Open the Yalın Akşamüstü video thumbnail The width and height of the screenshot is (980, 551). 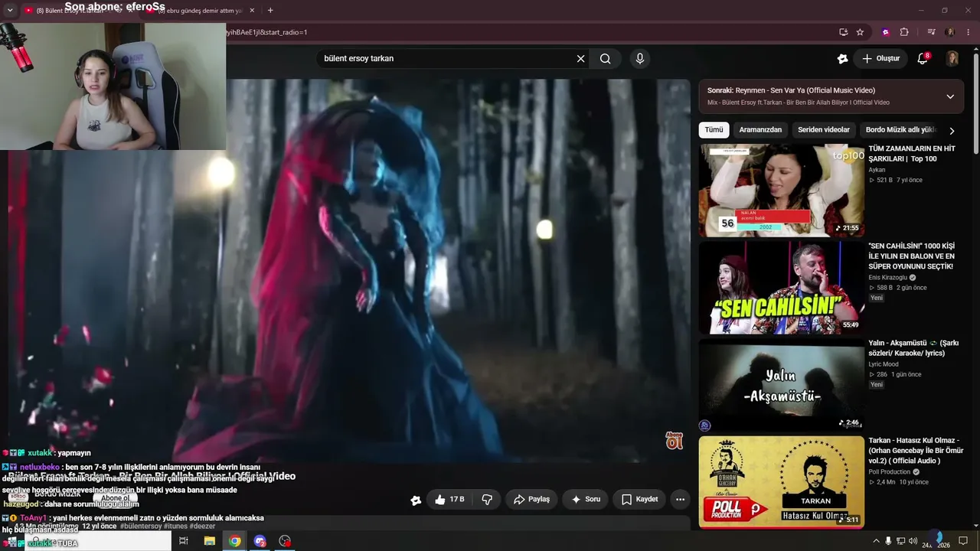781,385
